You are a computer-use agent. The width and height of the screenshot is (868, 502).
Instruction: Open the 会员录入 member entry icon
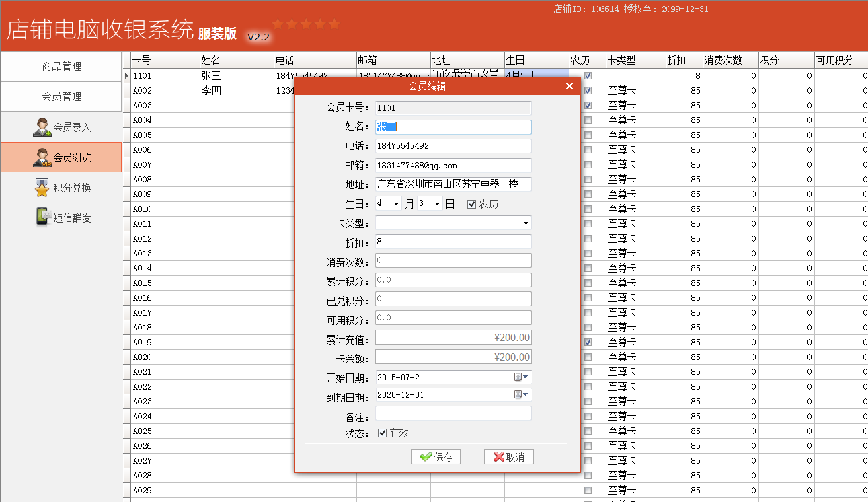pos(61,127)
